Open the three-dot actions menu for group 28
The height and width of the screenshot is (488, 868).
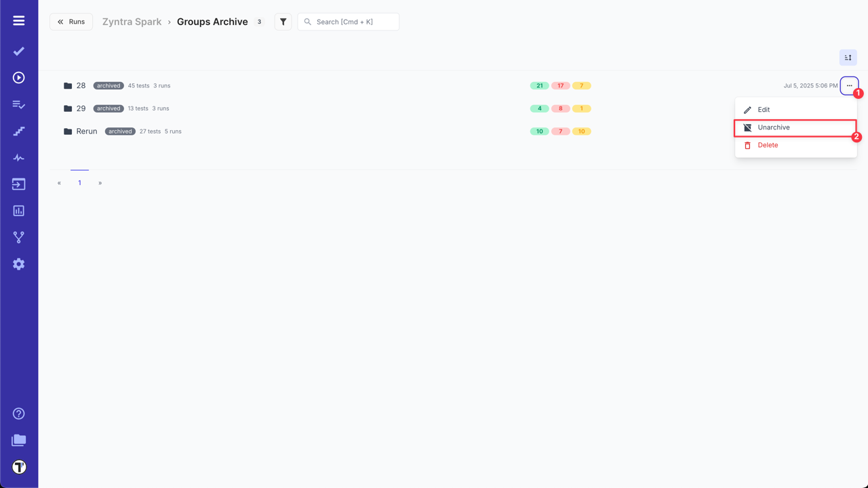[850, 85]
